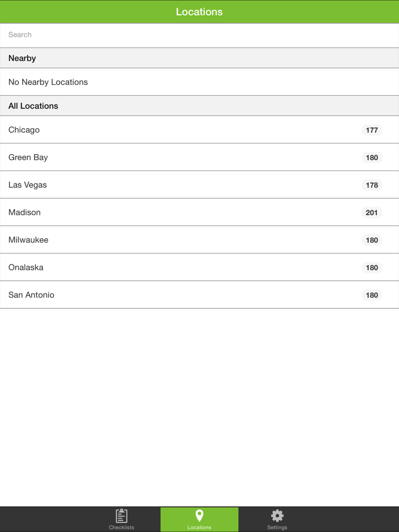The width and height of the screenshot is (399, 532).
Task: Click the Nearby section header
Action: 199,58
